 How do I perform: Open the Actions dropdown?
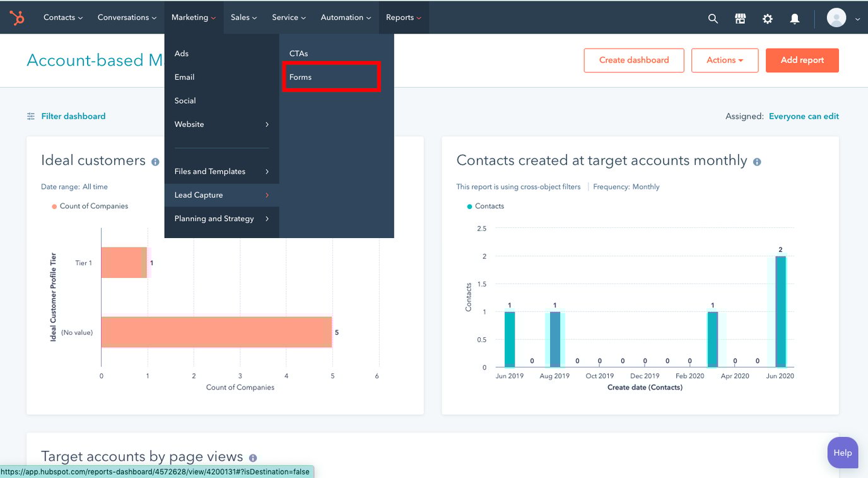point(725,60)
